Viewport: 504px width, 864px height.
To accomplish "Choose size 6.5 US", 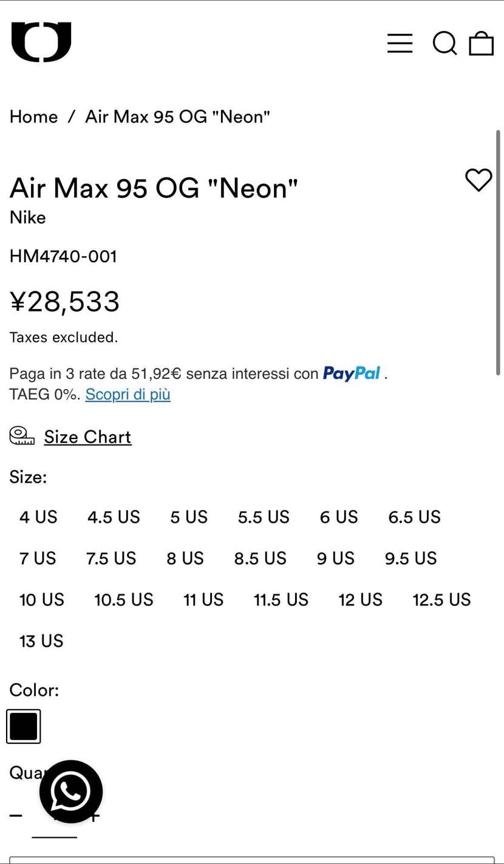I will 414,517.
